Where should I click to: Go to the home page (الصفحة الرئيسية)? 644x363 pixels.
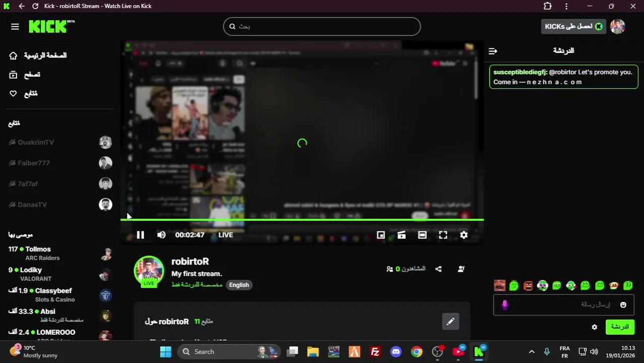coord(38,55)
